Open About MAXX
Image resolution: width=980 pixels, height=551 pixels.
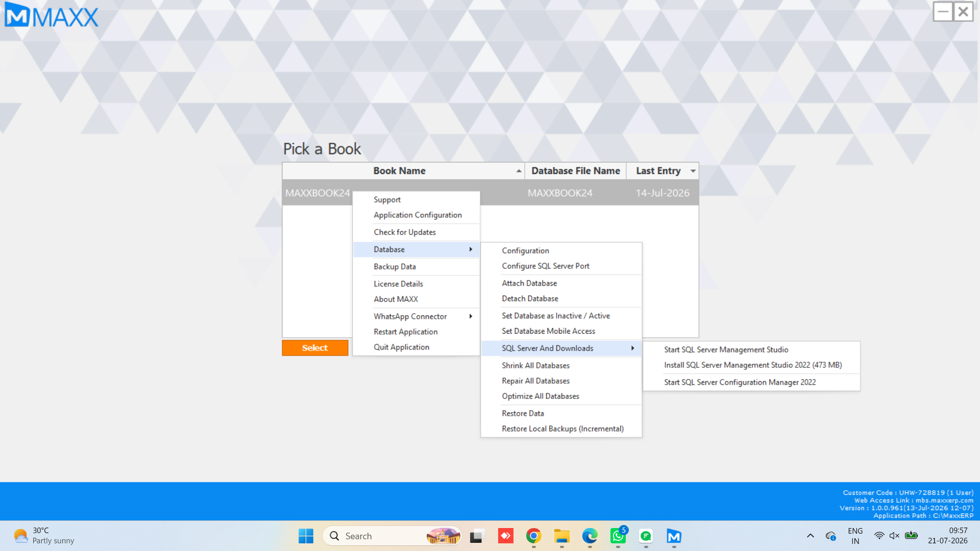pos(416,299)
